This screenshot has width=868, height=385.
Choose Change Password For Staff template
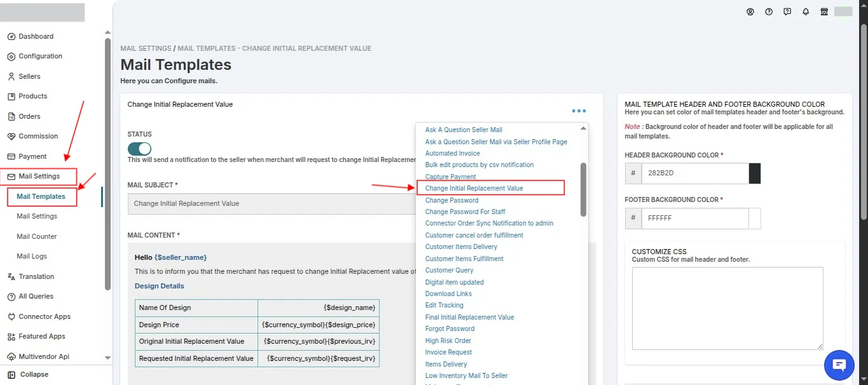[465, 212]
